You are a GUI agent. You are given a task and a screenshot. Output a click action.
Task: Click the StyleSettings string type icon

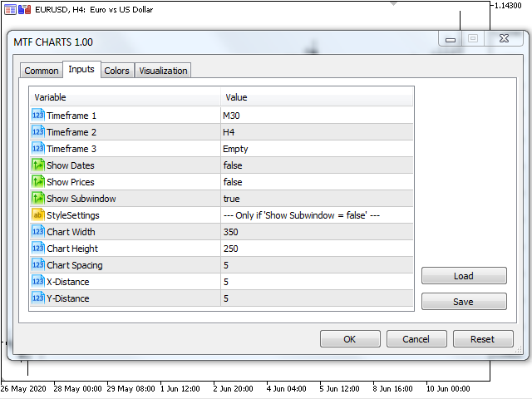38,214
